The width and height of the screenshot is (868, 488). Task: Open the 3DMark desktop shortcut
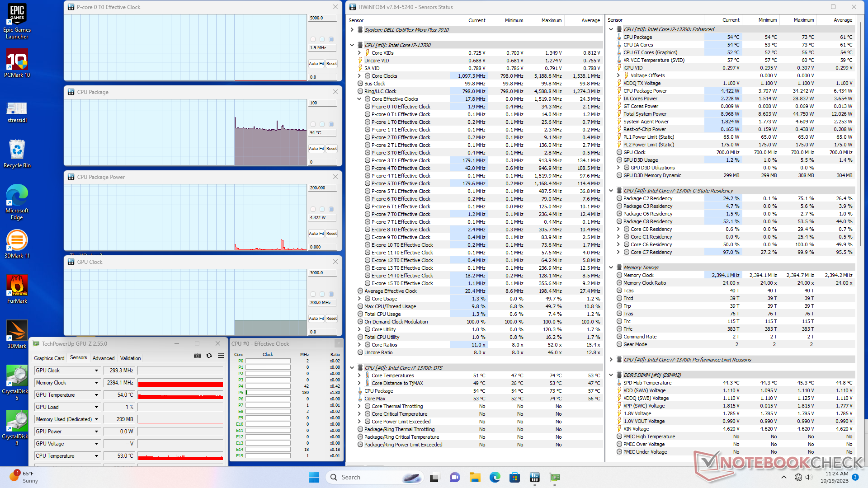click(17, 334)
